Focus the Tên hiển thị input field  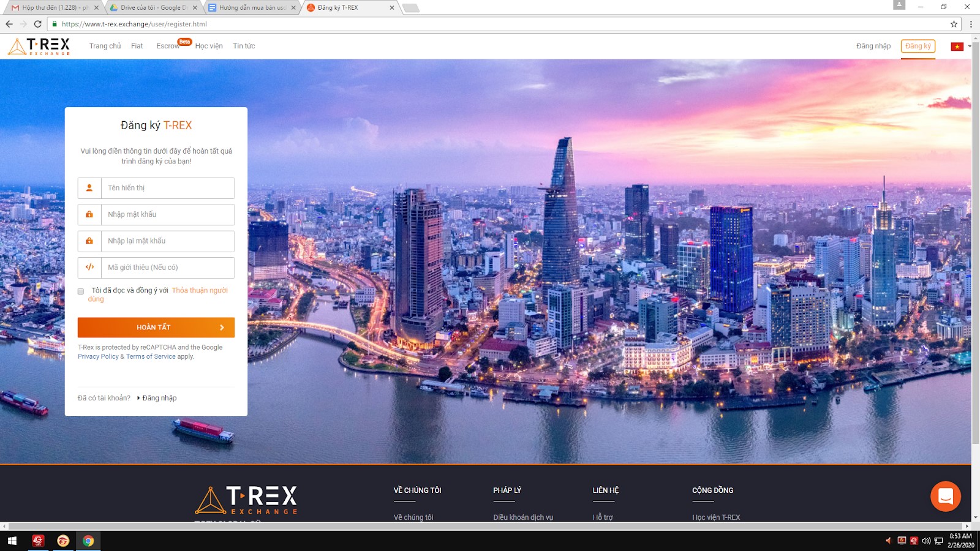[156, 188]
